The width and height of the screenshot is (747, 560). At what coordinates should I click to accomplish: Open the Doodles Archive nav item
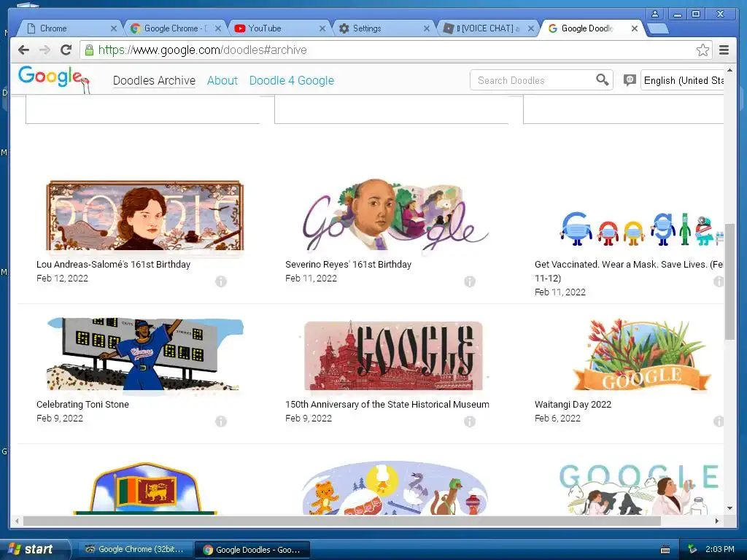tap(154, 80)
